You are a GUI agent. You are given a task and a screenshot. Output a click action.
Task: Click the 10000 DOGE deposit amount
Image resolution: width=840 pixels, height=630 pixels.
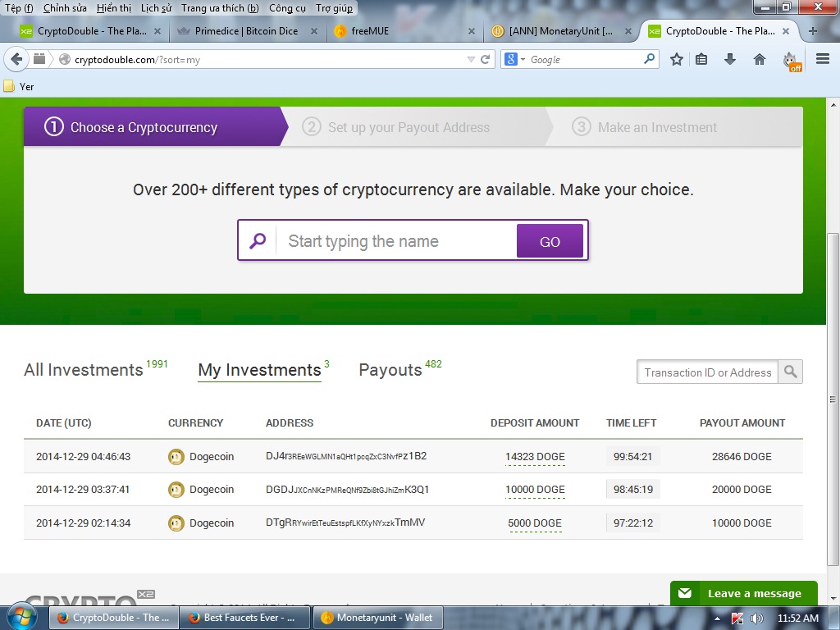pos(535,489)
